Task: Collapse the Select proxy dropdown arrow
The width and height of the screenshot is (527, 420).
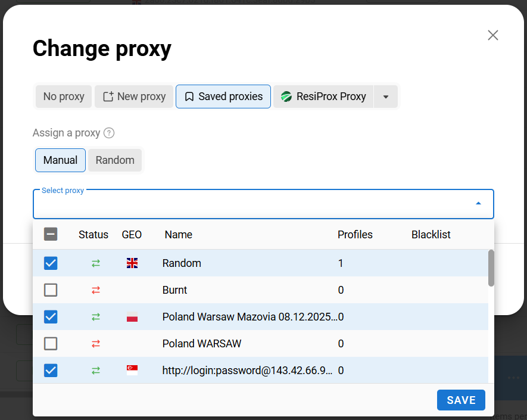Action: click(x=478, y=203)
